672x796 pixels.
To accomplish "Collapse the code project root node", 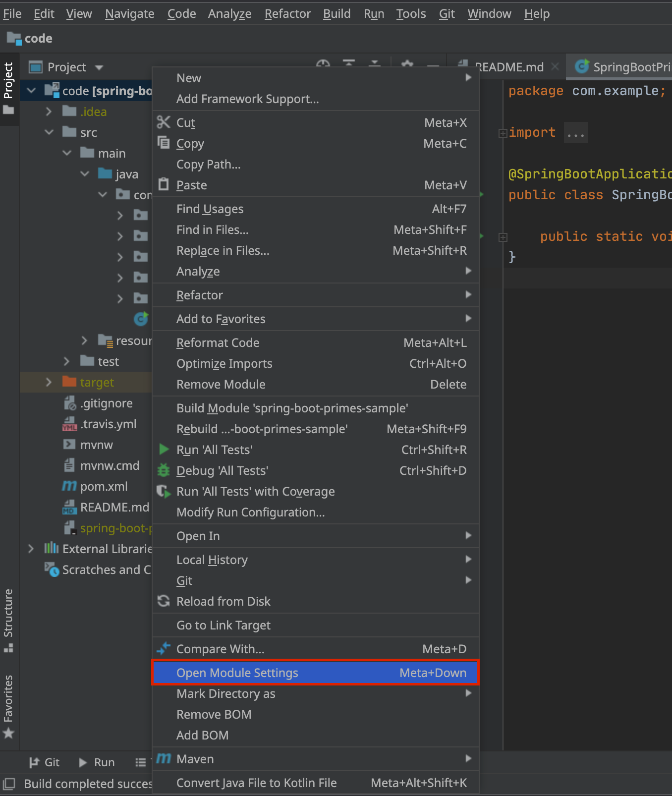I will [31, 91].
